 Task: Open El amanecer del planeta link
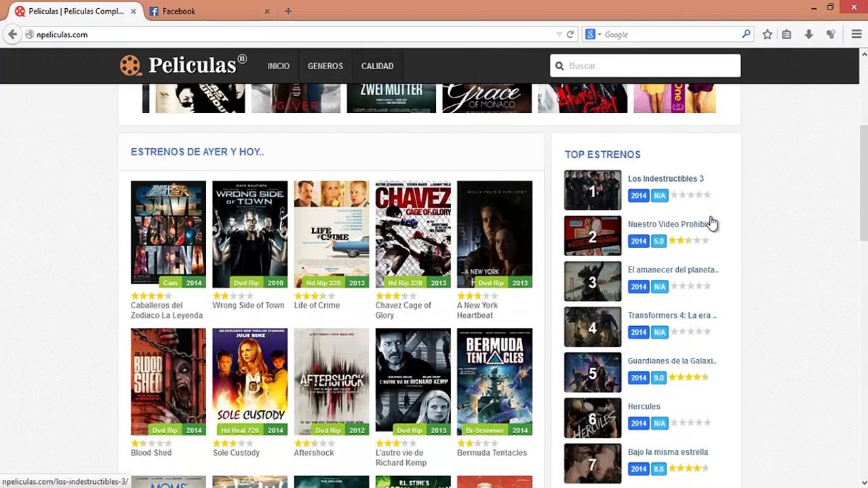pyautogui.click(x=673, y=270)
